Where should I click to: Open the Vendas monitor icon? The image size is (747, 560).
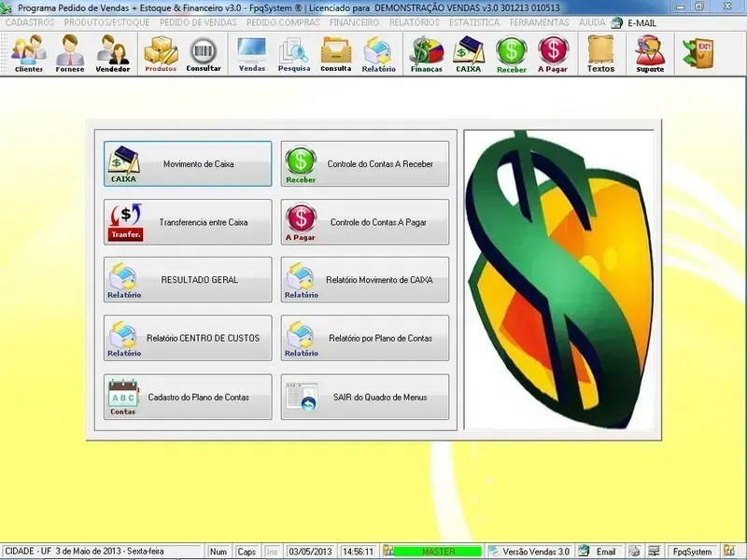pyautogui.click(x=251, y=53)
